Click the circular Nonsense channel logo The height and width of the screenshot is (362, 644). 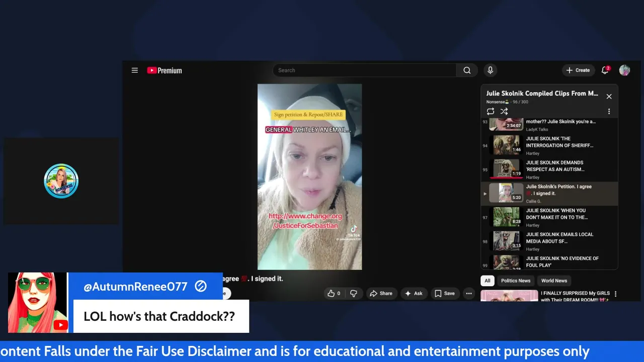(61, 181)
